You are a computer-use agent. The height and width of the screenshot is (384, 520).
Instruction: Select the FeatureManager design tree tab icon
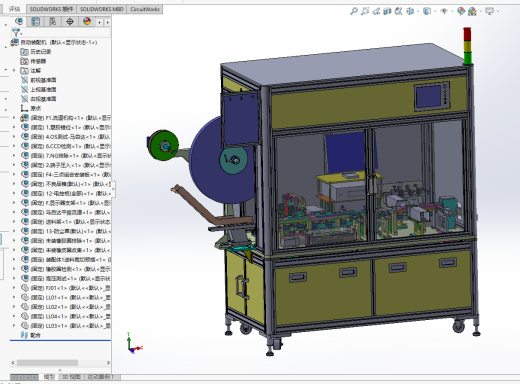(19, 22)
